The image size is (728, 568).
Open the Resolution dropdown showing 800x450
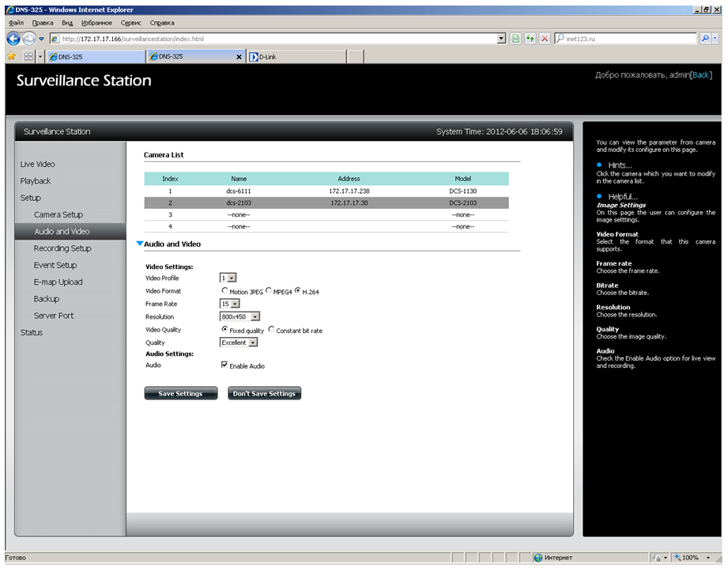click(255, 317)
